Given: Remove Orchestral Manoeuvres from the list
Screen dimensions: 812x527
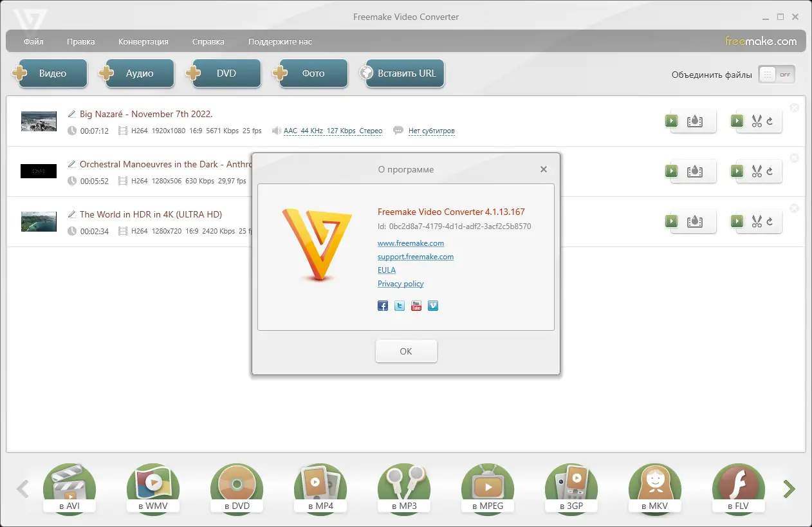Looking at the screenshot, I should pyautogui.click(x=794, y=158).
